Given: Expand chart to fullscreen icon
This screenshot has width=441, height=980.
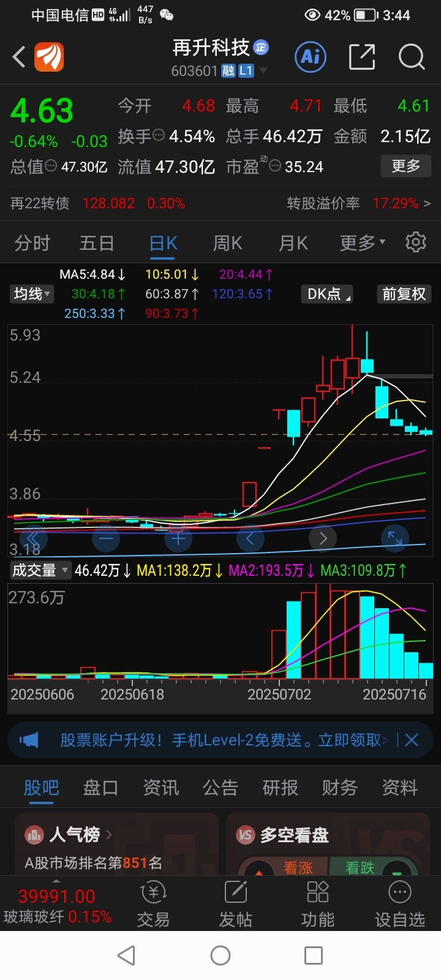Looking at the screenshot, I should click(395, 538).
